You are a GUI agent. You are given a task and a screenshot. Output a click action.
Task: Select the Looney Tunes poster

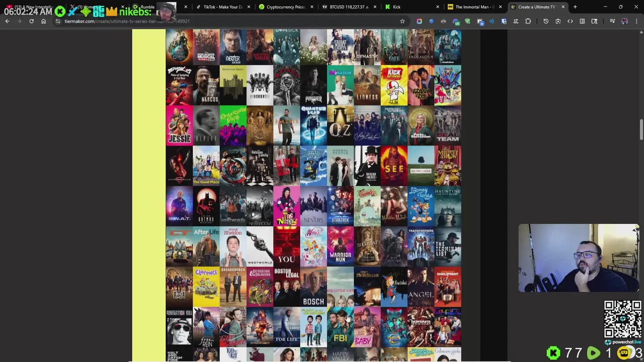pyautogui.click(x=421, y=206)
